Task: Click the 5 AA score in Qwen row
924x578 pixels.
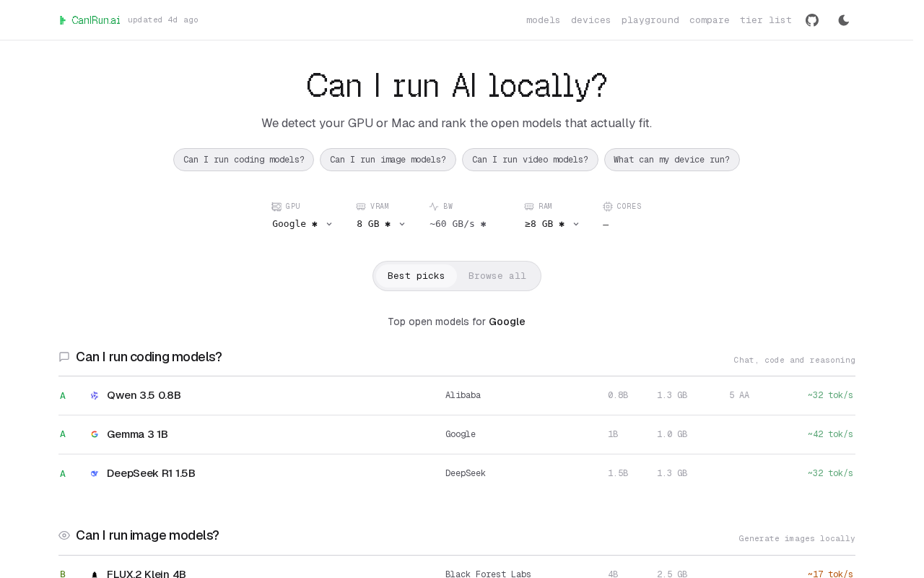Action: tap(739, 395)
